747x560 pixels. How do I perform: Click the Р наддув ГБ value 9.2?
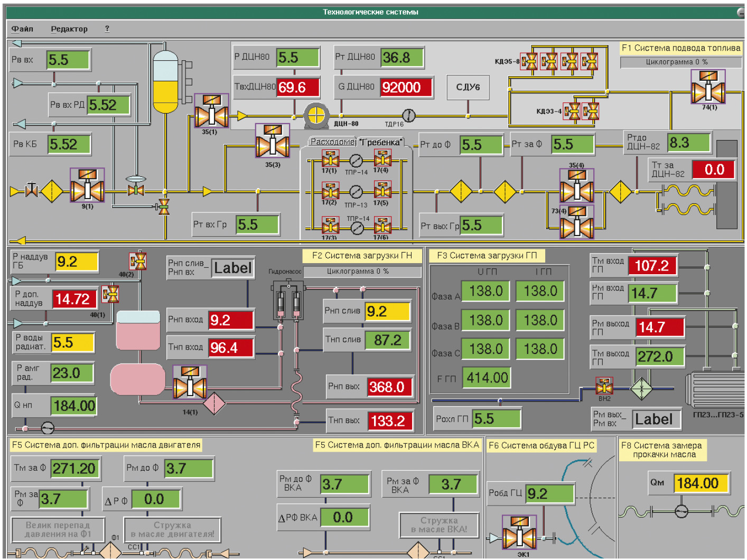click(77, 262)
